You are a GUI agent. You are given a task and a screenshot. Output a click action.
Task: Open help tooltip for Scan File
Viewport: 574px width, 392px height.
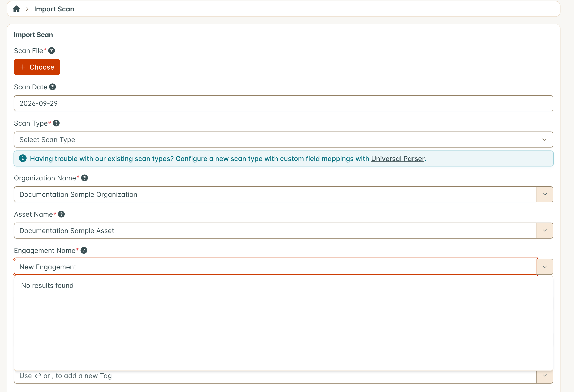click(51, 51)
